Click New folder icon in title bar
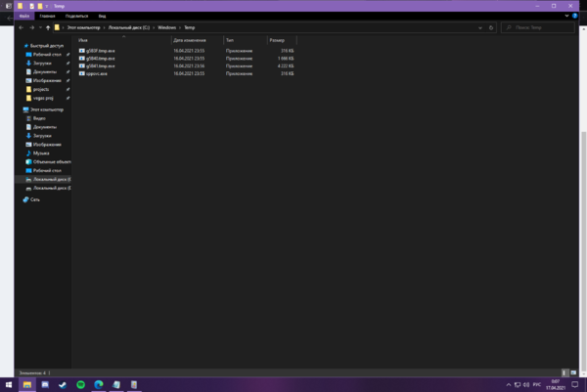 point(40,6)
